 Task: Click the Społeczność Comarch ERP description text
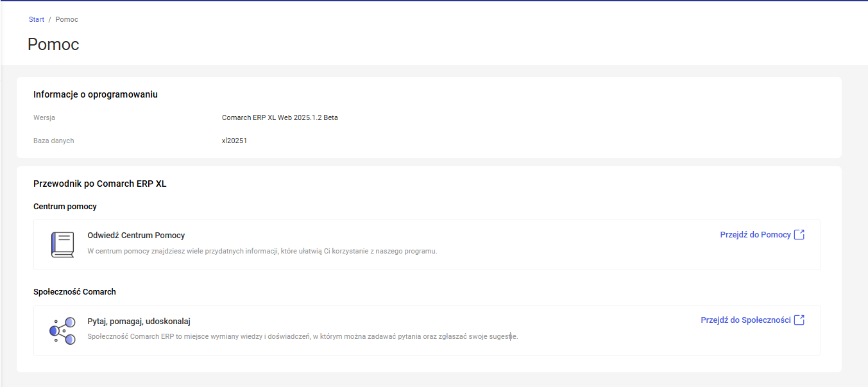pyautogui.click(x=302, y=336)
